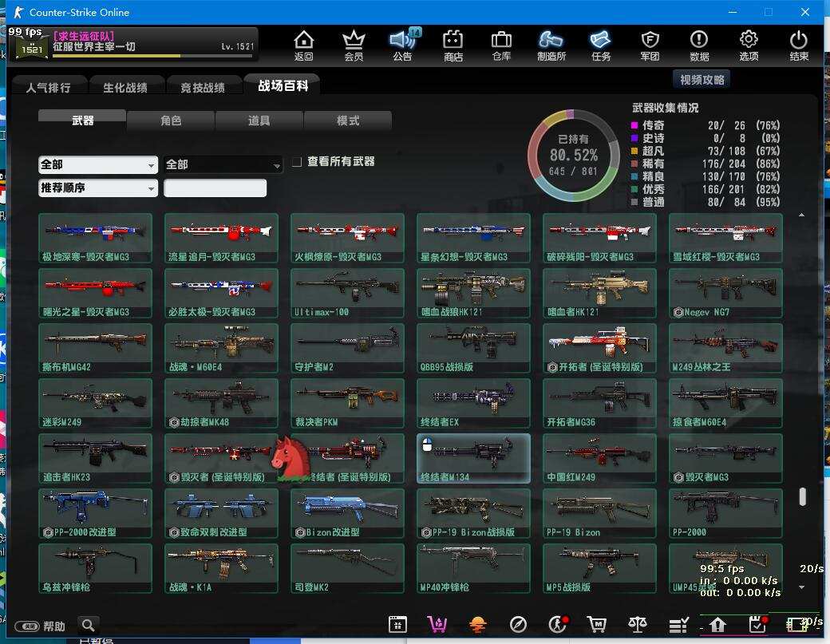Image resolution: width=830 pixels, height=644 pixels.
Task: Toggle the 查看所有武器 checkbox
Action: click(297, 162)
